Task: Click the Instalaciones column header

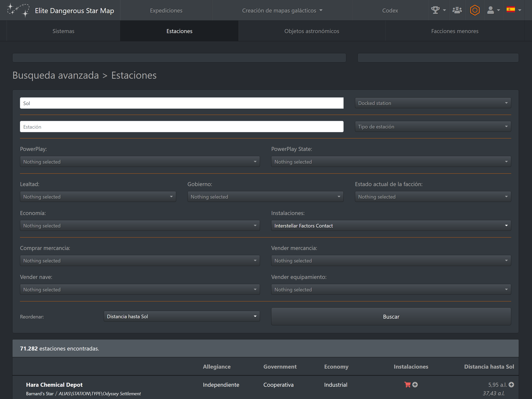Action: [x=411, y=367]
